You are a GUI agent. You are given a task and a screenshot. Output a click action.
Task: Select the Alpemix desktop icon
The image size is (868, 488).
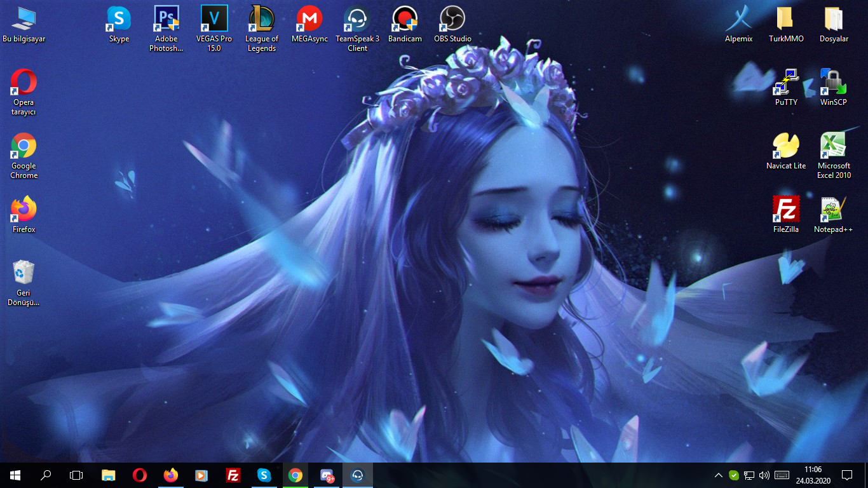(738, 24)
